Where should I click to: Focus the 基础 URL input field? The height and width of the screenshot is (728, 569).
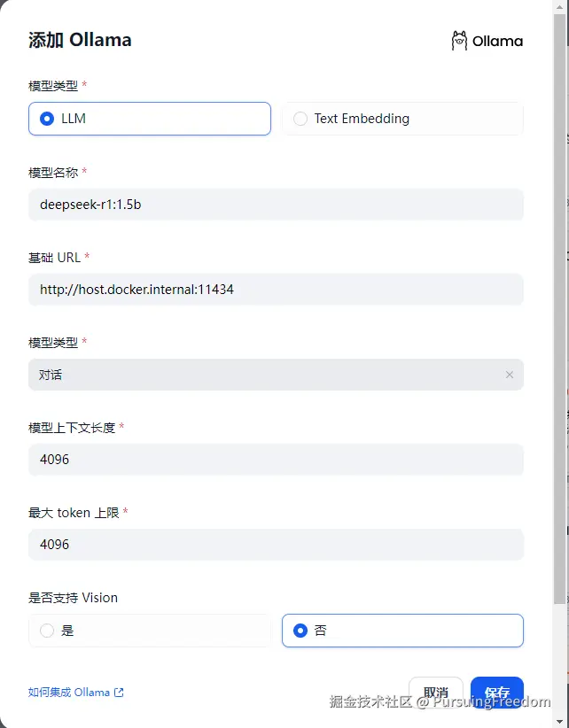click(276, 290)
